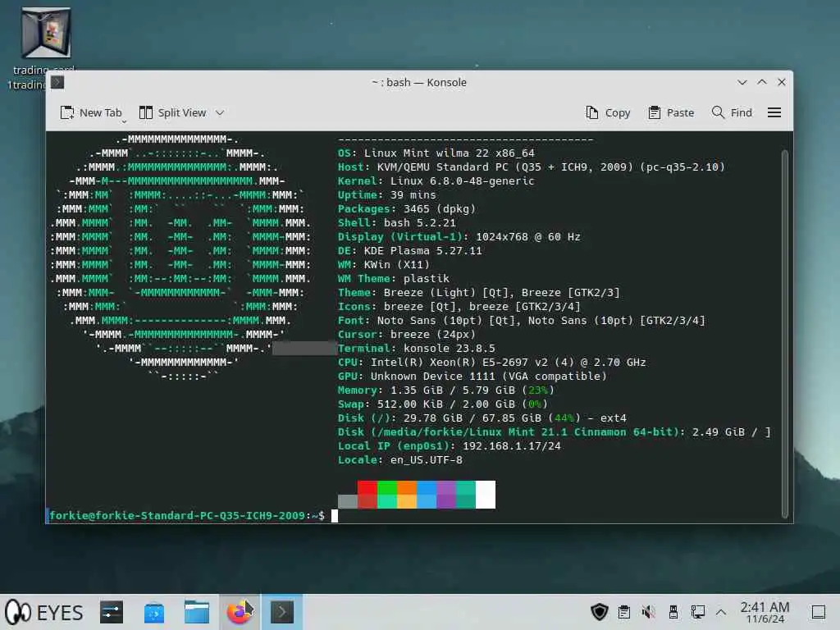Open the EYES application launcher
Viewport: 840px width, 630px height.
pos(44,612)
